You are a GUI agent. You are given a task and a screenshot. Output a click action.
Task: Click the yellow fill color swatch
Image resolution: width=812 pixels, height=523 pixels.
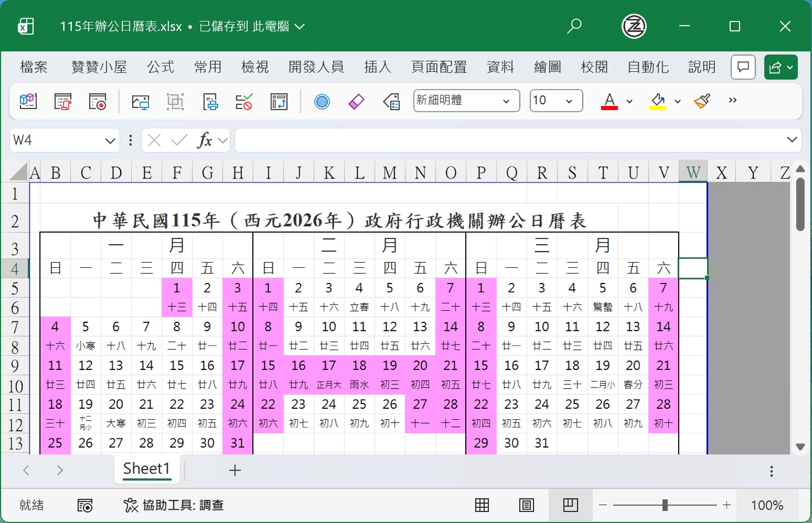(658, 101)
